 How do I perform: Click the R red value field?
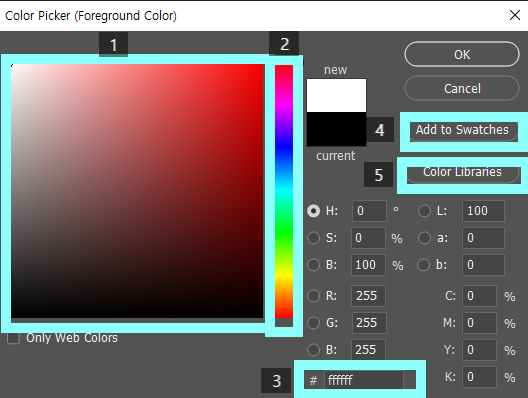coord(368,296)
